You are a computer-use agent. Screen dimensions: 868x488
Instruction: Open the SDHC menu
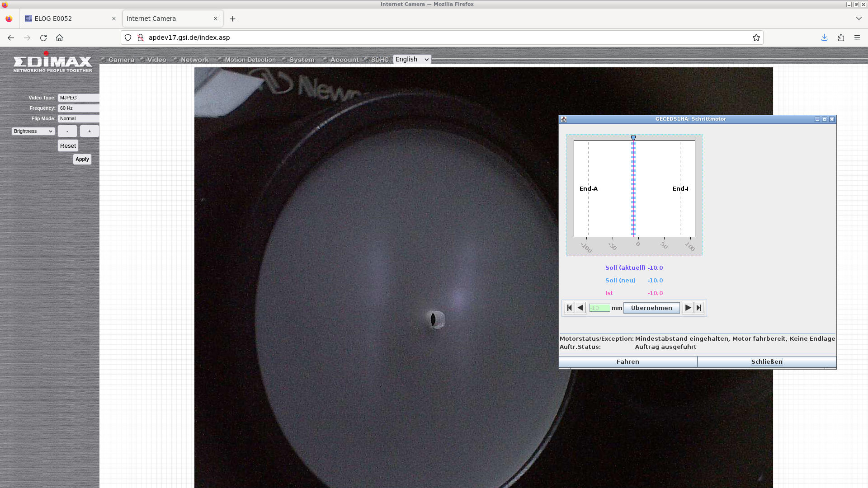coord(380,60)
